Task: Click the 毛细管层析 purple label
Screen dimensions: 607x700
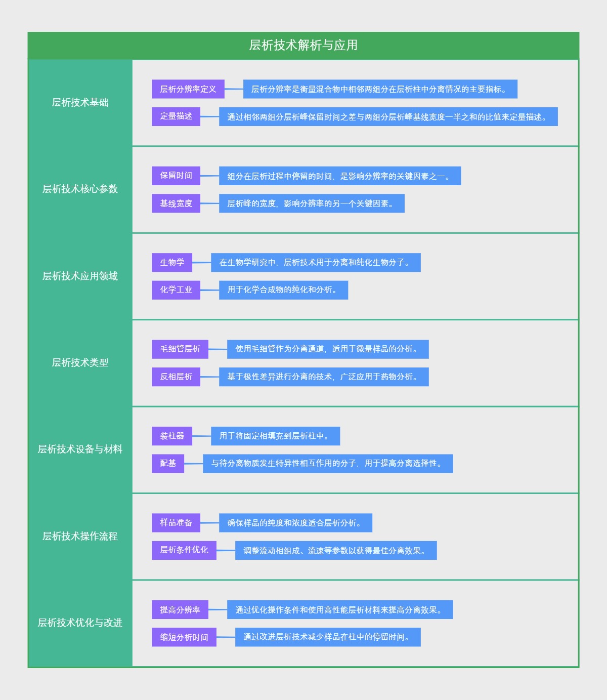Action: pyautogui.click(x=180, y=349)
